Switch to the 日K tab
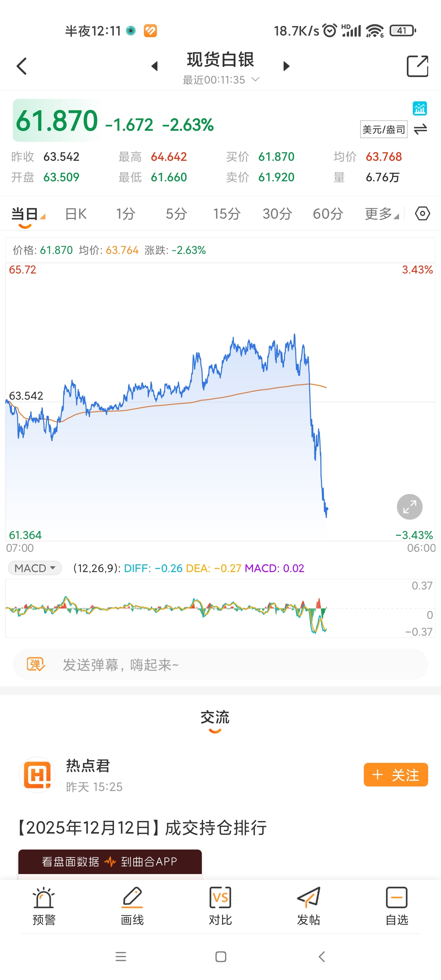This screenshot has width=441, height=980. point(76,214)
